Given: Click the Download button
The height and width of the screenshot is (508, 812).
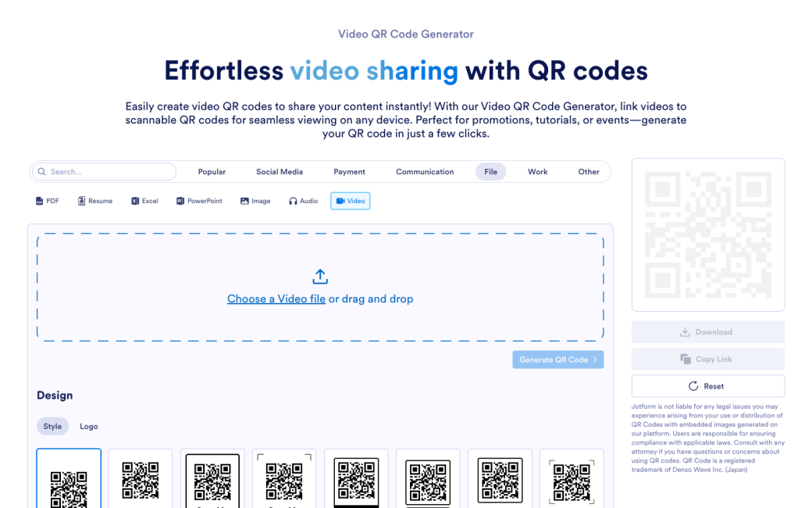Looking at the screenshot, I should click(708, 331).
